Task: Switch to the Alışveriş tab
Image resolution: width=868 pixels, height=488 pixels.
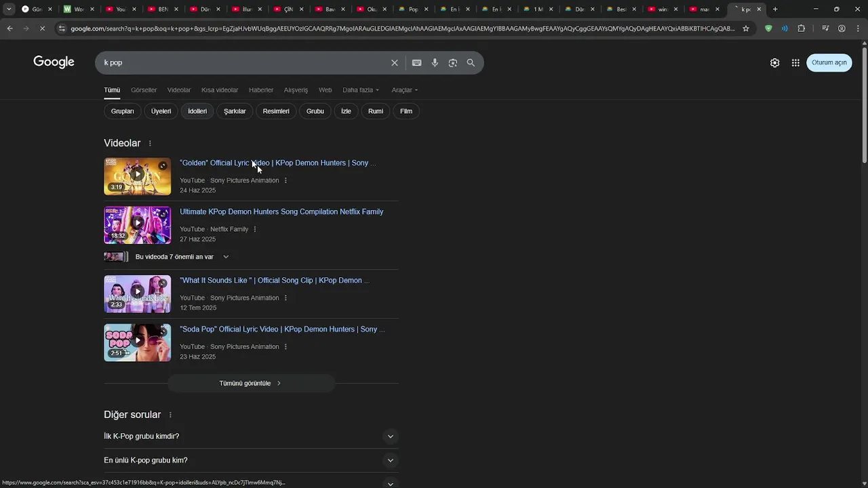Action: [x=296, y=89]
